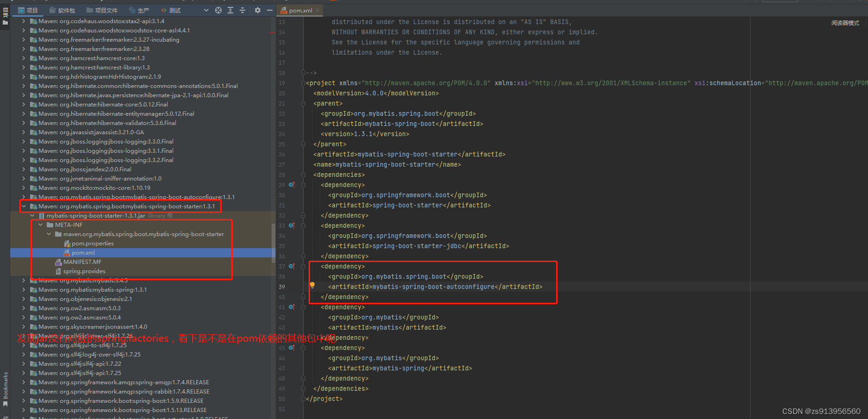Screen dimensions: 868x419
Task: Fold the dependencies block at line 28
Action: click(x=303, y=175)
